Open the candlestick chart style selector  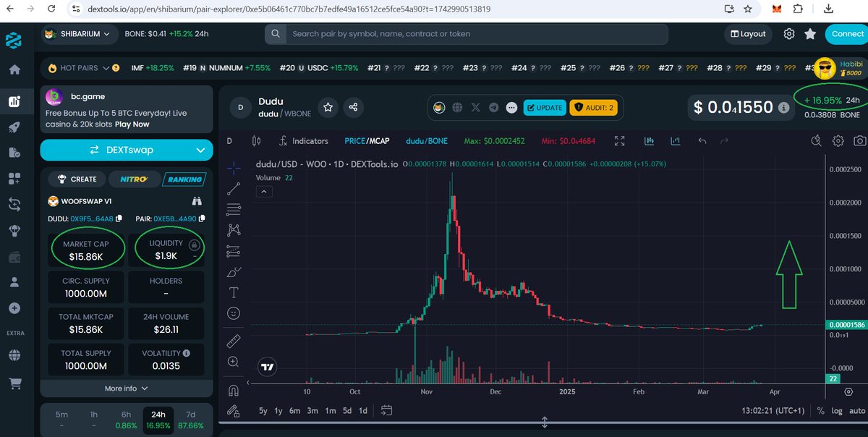[x=255, y=140]
